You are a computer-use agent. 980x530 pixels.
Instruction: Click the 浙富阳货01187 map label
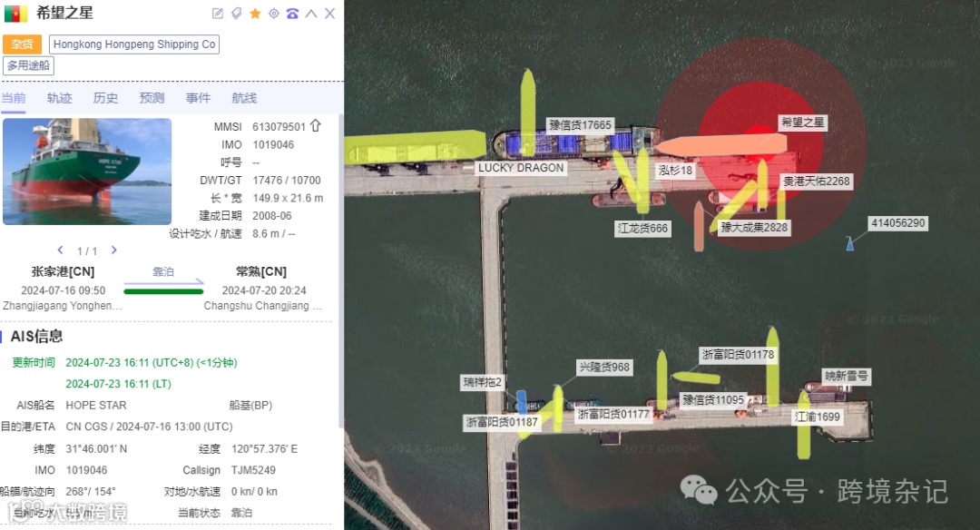(x=502, y=422)
